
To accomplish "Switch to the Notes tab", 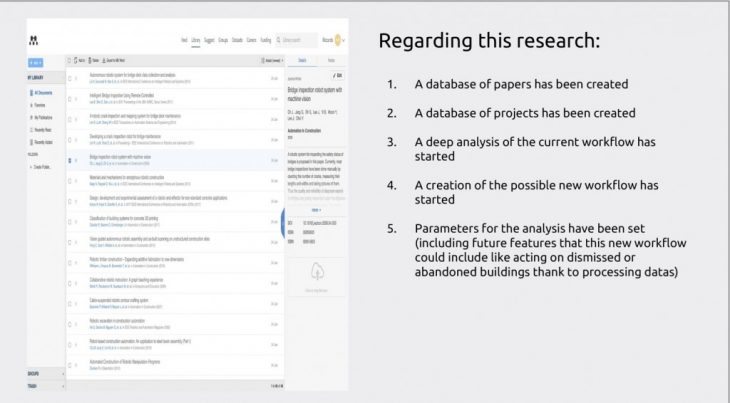I will click(331, 60).
